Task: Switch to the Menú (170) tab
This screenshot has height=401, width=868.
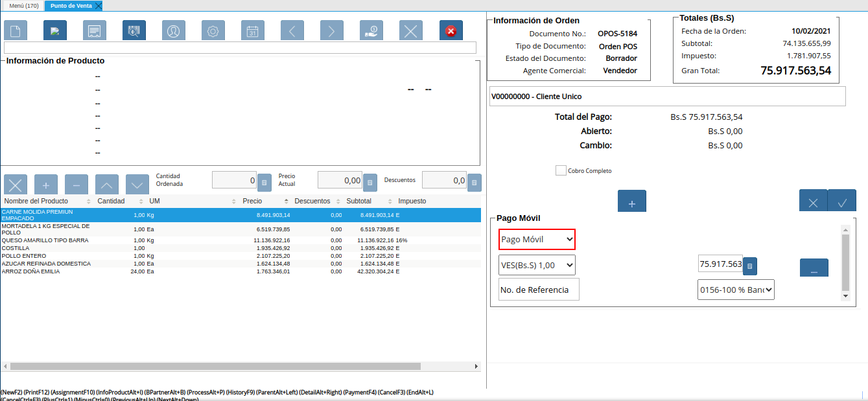Action: point(23,6)
